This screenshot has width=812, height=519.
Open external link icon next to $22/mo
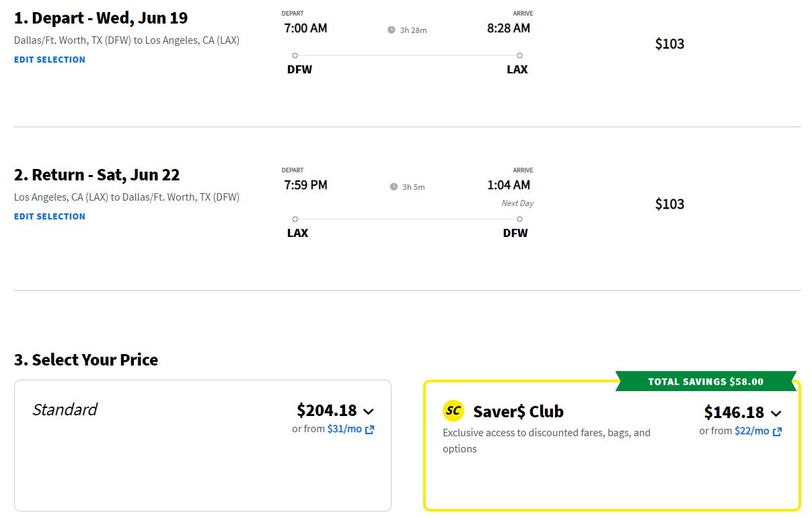coord(777,431)
